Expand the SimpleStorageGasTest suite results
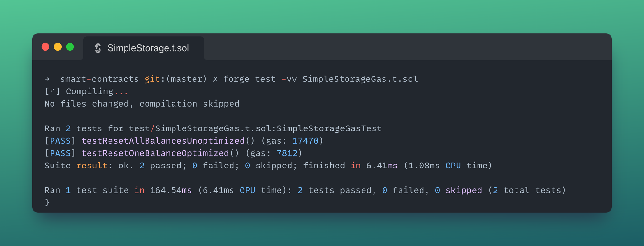This screenshot has height=246, width=644. pos(213,128)
